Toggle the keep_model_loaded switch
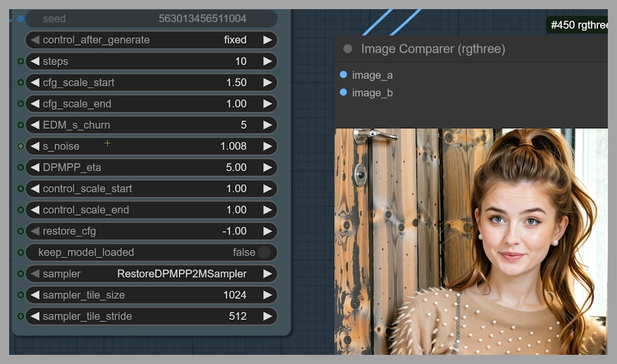This screenshot has height=364, width=617. pyautogui.click(x=264, y=252)
